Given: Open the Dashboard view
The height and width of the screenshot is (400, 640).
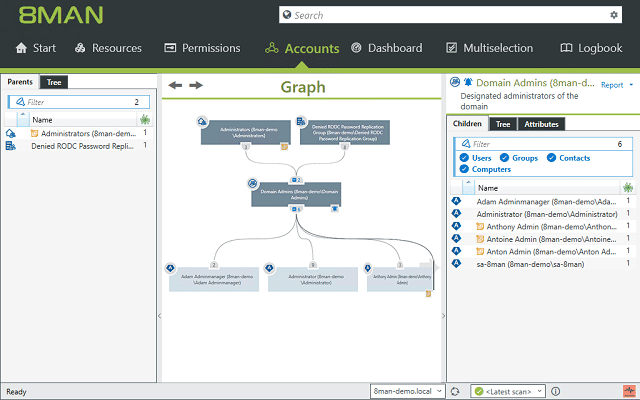Looking at the screenshot, I should pyautogui.click(x=387, y=48).
